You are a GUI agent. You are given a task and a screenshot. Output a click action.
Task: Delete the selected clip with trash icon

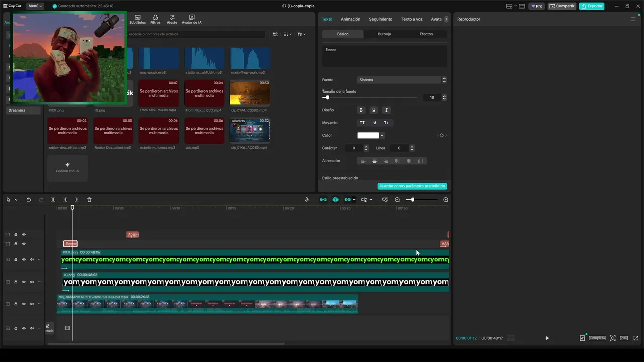(89, 200)
